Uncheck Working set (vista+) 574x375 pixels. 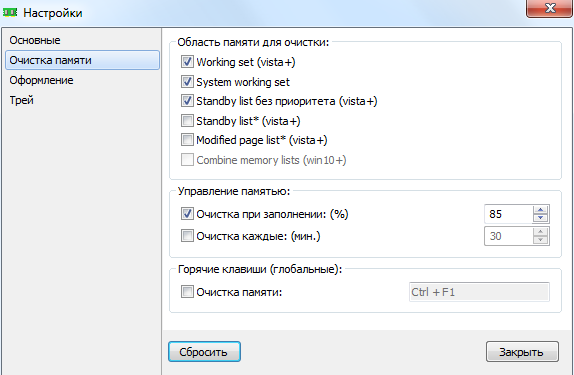187,62
